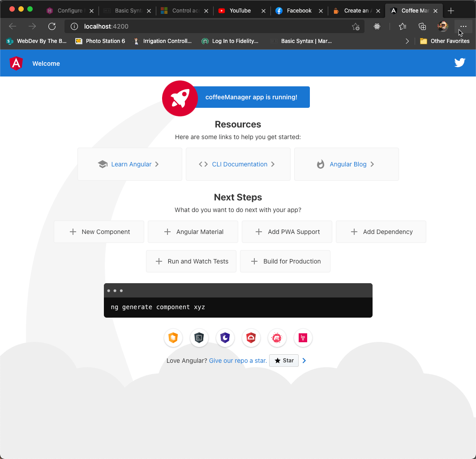Open the CLI Documentation link
This screenshot has height=459, width=476.
point(240,164)
